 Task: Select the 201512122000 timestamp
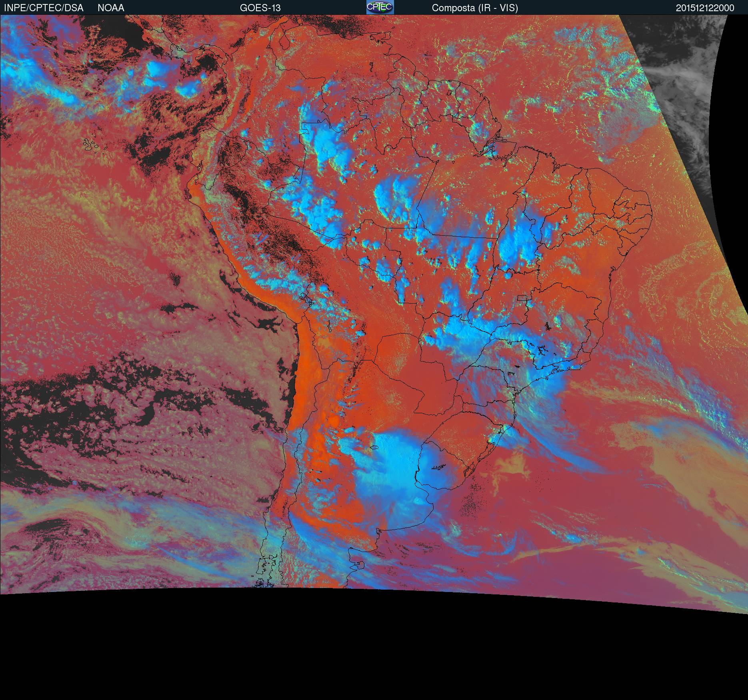(705, 8)
